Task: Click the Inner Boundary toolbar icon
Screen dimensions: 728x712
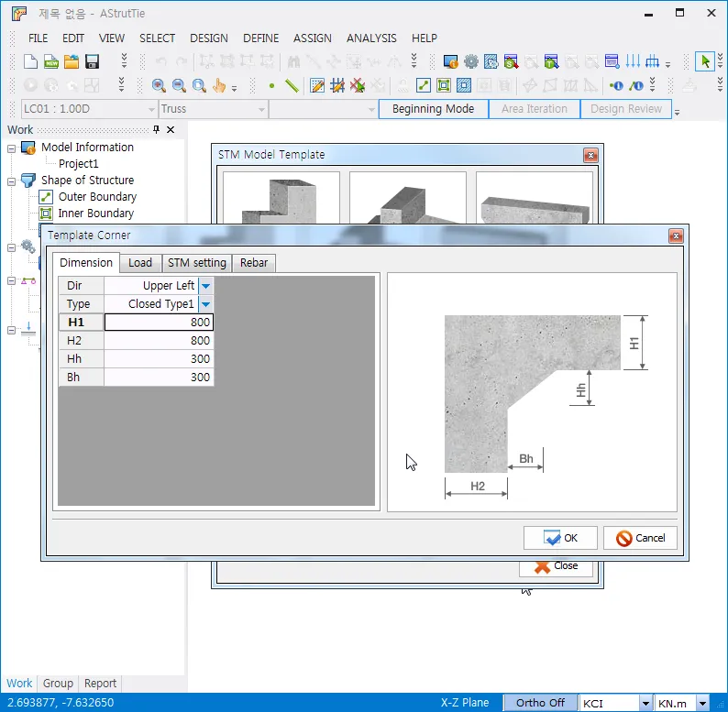Action: click(444, 85)
